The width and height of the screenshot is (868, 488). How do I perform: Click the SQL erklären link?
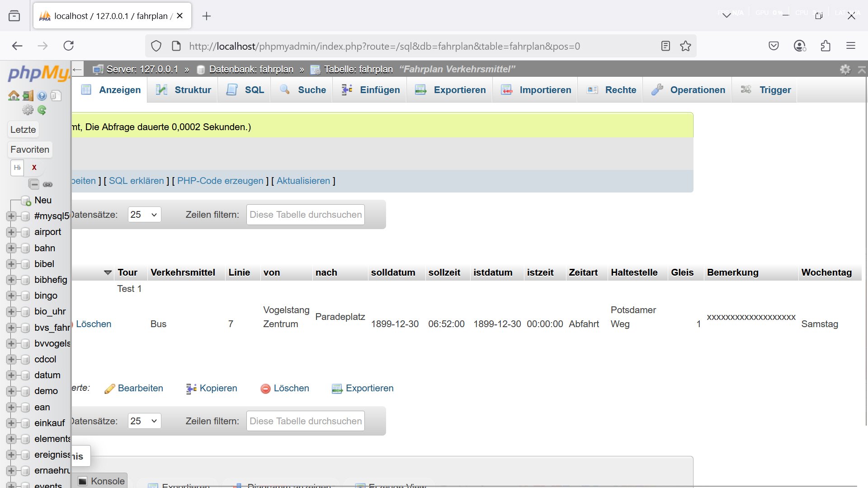(x=136, y=181)
